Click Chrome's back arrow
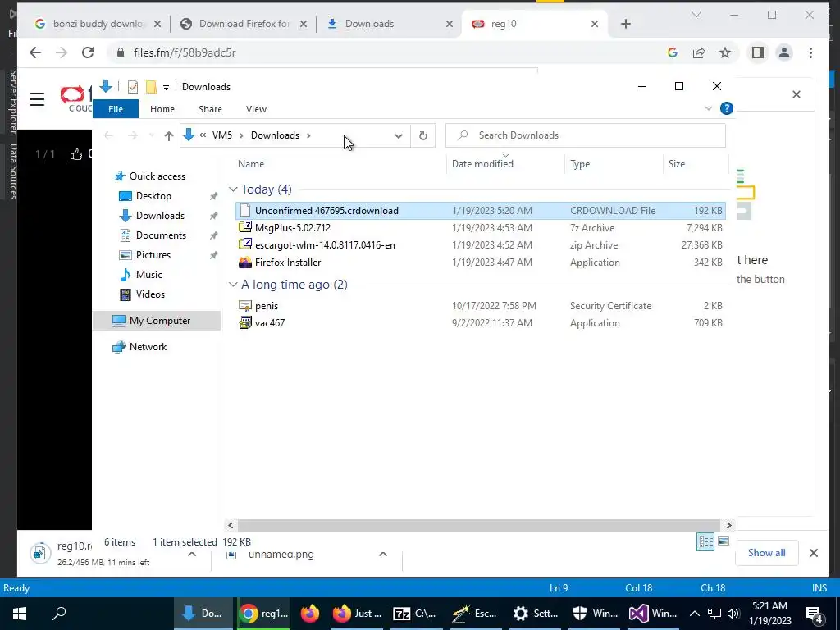Image resolution: width=840 pixels, height=630 pixels. tap(35, 52)
